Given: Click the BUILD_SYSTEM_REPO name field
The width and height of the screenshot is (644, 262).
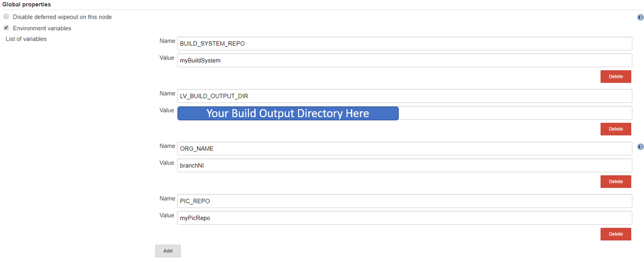Looking at the screenshot, I should click(404, 44).
